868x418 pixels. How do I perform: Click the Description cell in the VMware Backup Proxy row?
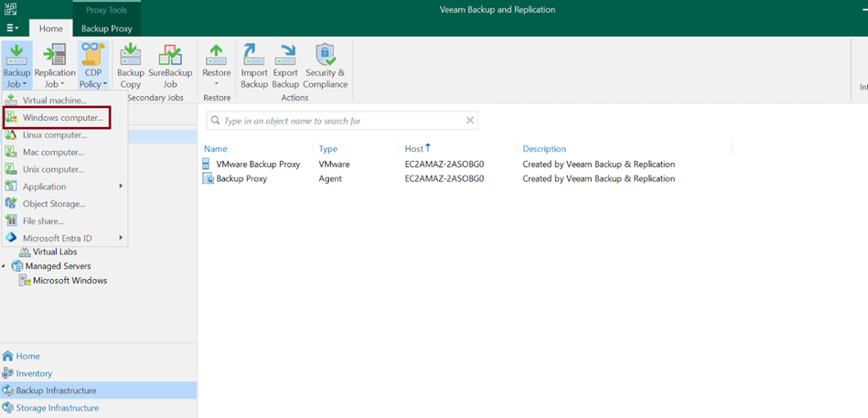tap(599, 165)
